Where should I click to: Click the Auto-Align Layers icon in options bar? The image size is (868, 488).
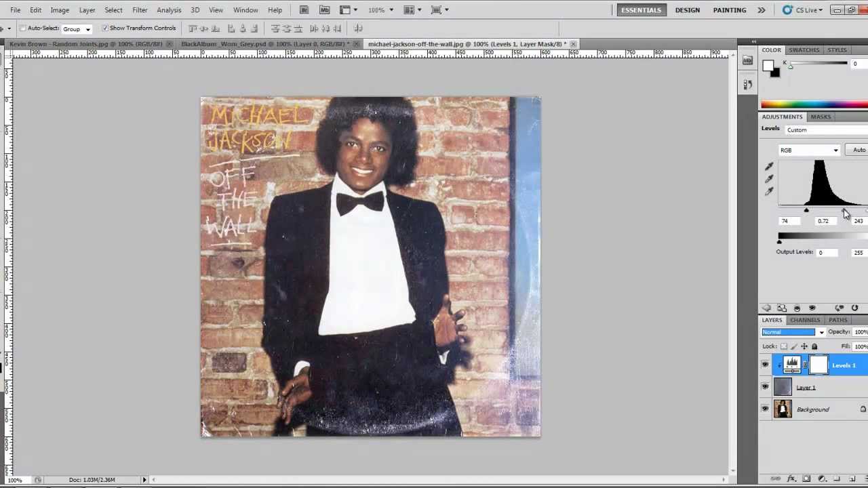pos(358,28)
